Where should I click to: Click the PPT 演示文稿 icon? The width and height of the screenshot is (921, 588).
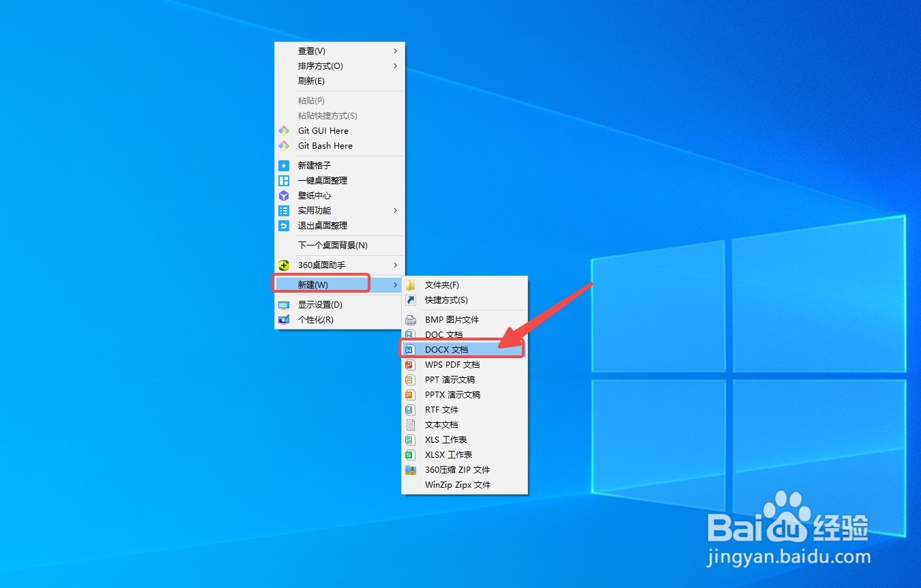410,380
